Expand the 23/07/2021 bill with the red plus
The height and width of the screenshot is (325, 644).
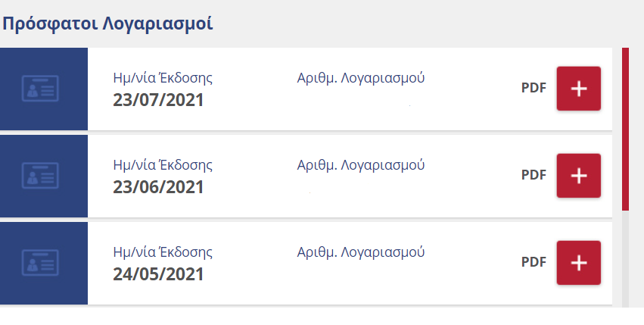[x=579, y=89]
